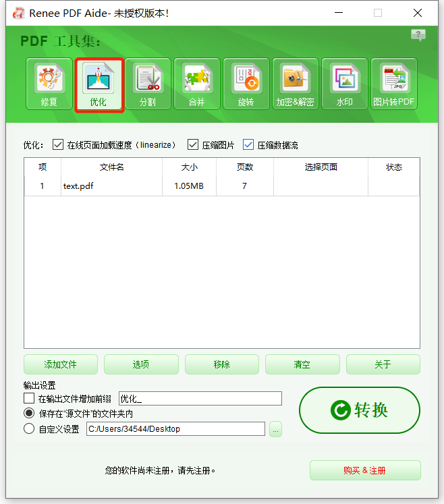This screenshot has width=444, height=504.
Task: Open the 图片转PDF image tool
Action: (394, 84)
